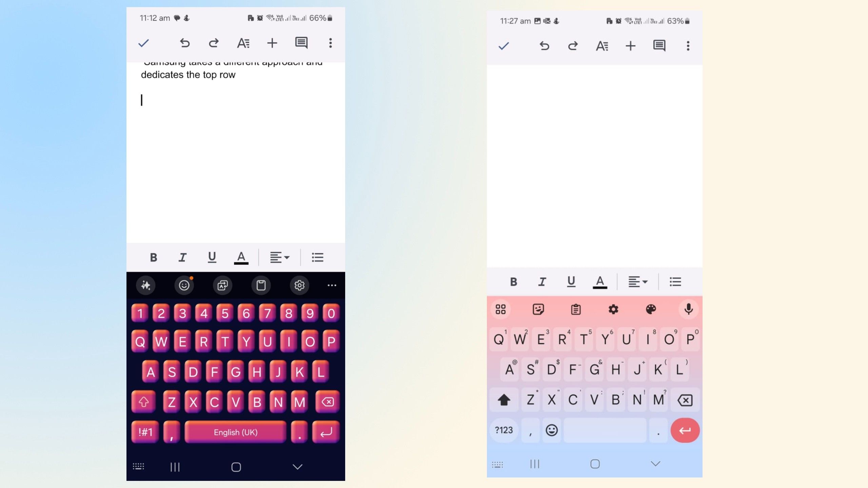Click undo button in left editor
This screenshot has height=488, width=868.
(x=184, y=42)
